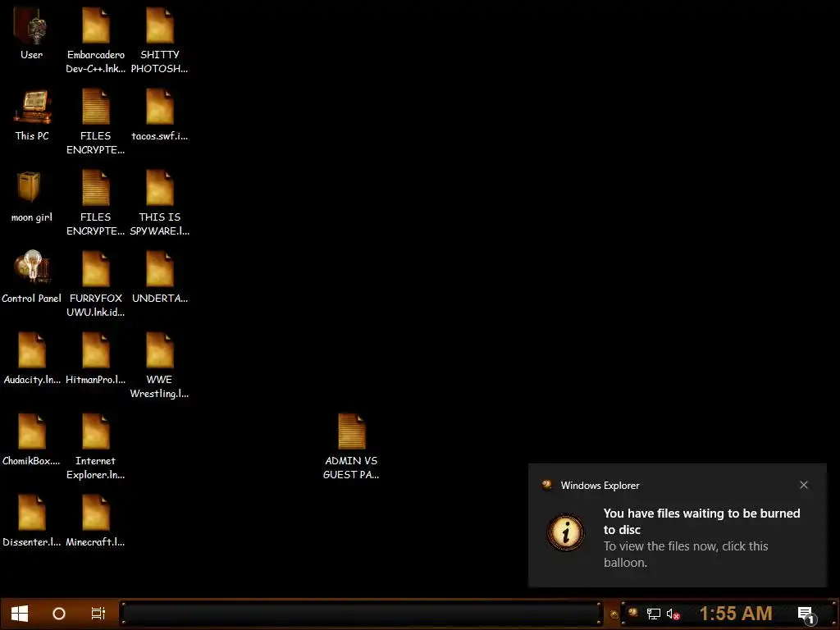Select the Embarcadero Dev-C++ file icon

pos(95,41)
